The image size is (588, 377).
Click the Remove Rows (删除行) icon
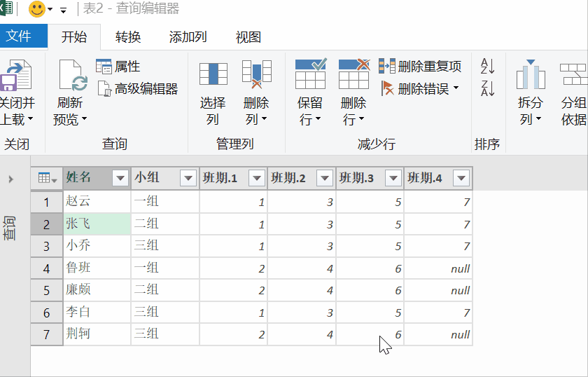pyautogui.click(x=353, y=74)
